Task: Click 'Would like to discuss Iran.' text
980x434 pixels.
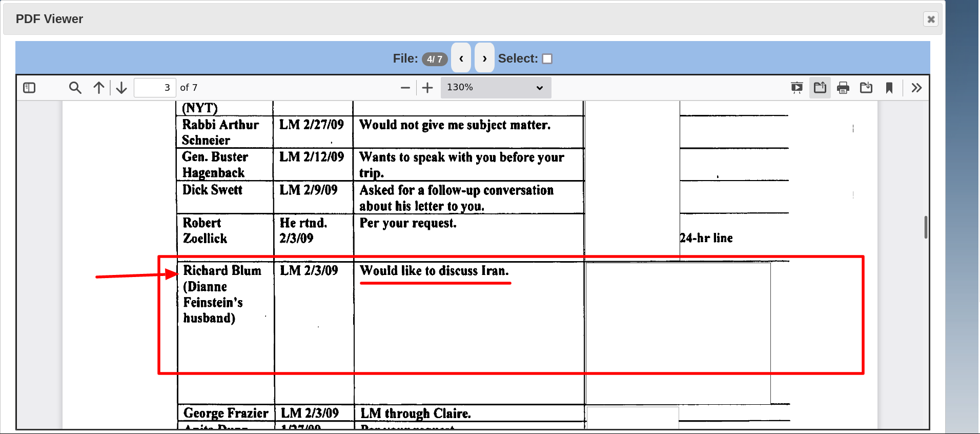Action: pyautogui.click(x=434, y=271)
